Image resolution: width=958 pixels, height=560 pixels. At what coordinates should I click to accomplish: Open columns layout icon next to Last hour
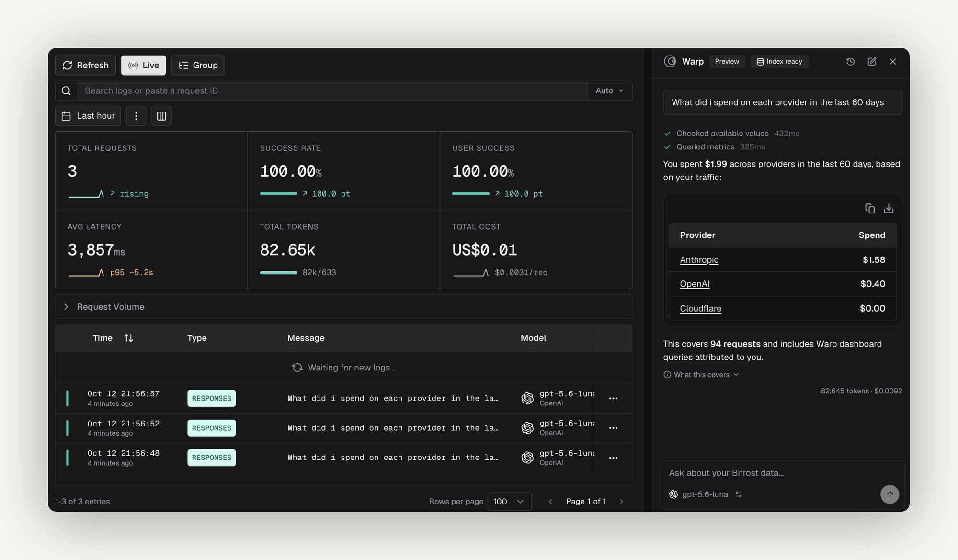(x=161, y=116)
